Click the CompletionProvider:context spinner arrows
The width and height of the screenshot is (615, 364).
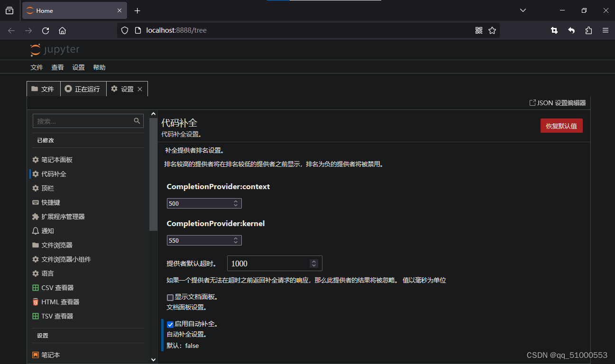pos(236,203)
